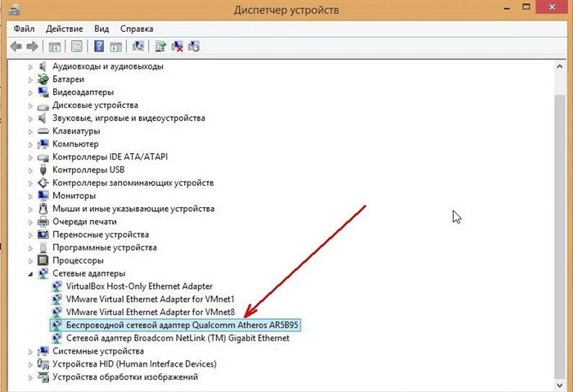Collapse the Сетевые адаптеры node
The width and height of the screenshot is (573, 392).
(x=30, y=273)
